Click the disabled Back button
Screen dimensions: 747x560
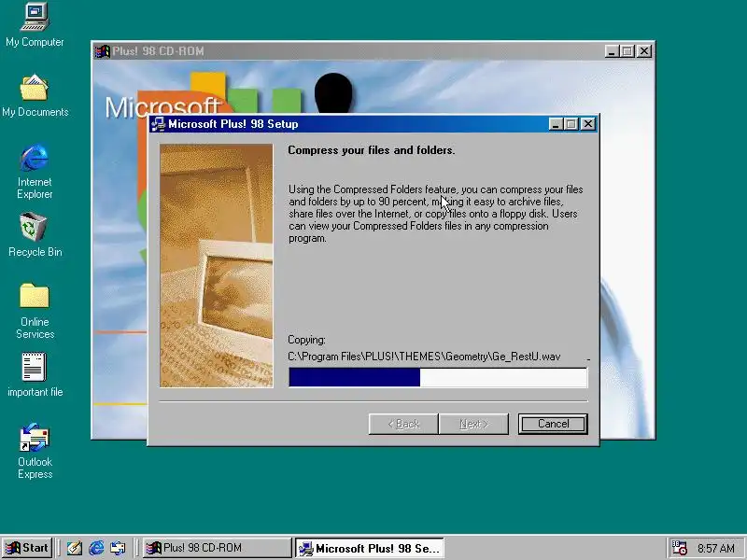(403, 424)
